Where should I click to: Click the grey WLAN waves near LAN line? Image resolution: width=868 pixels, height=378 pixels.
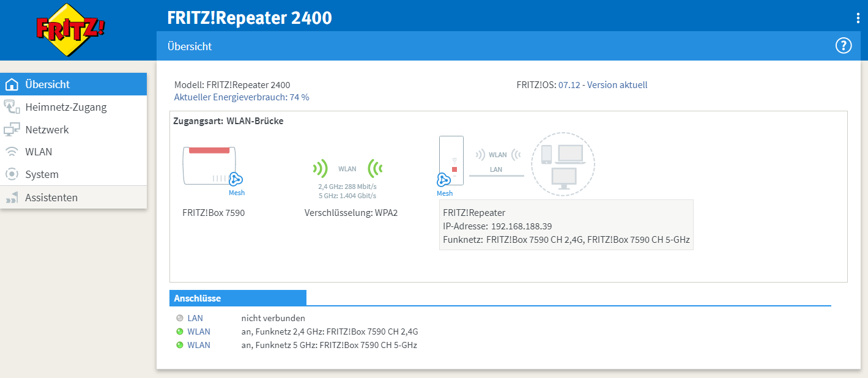pyautogui.click(x=497, y=155)
